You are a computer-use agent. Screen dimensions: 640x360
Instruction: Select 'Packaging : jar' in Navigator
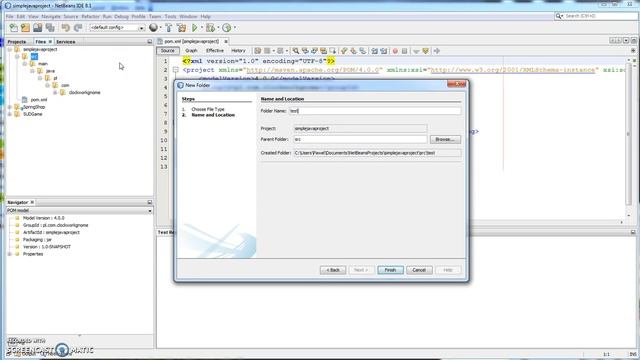coord(37,240)
